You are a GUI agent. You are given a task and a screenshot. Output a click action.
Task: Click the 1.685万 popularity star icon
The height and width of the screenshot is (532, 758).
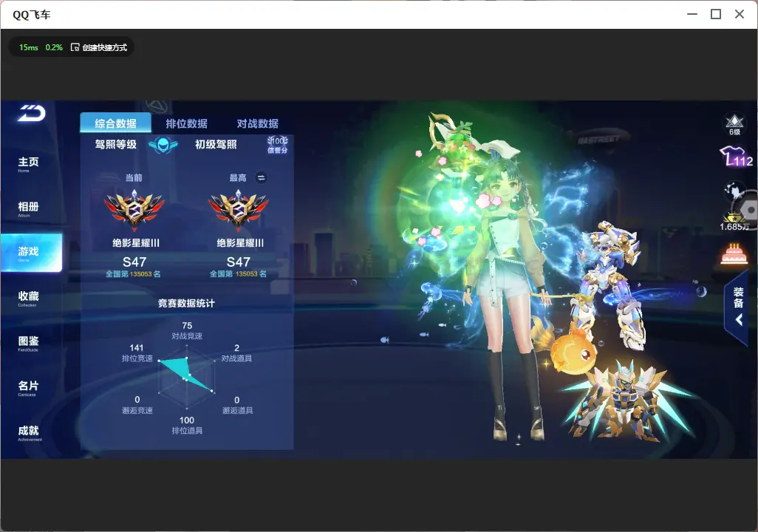pyautogui.click(x=734, y=221)
